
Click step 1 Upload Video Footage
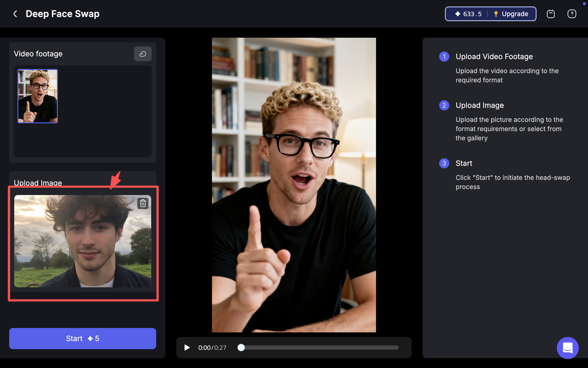[x=494, y=57]
